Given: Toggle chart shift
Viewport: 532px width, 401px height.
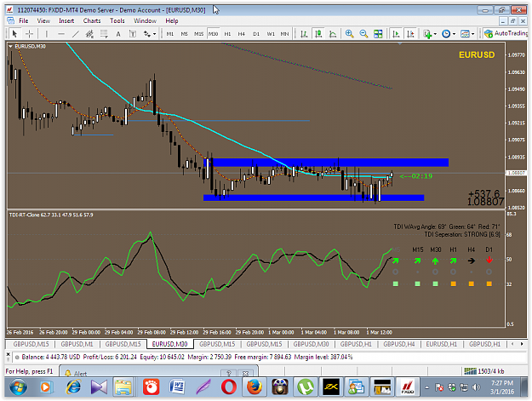Looking at the screenshot, I should point(410,33).
